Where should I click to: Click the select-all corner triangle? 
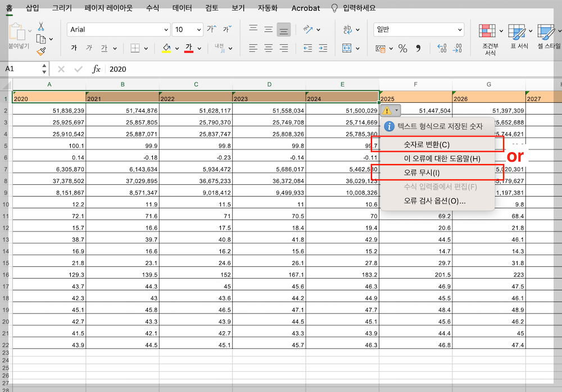[6, 85]
